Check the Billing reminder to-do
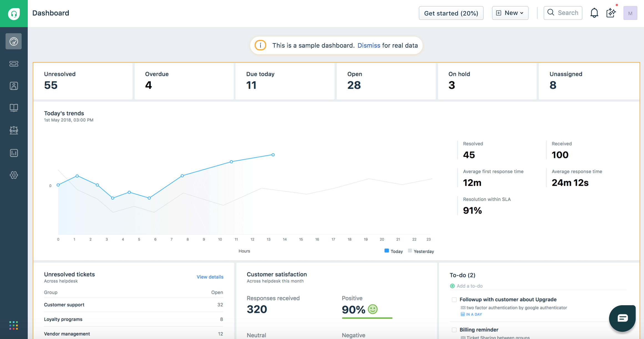 pyautogui.click(x=454, y=330)
